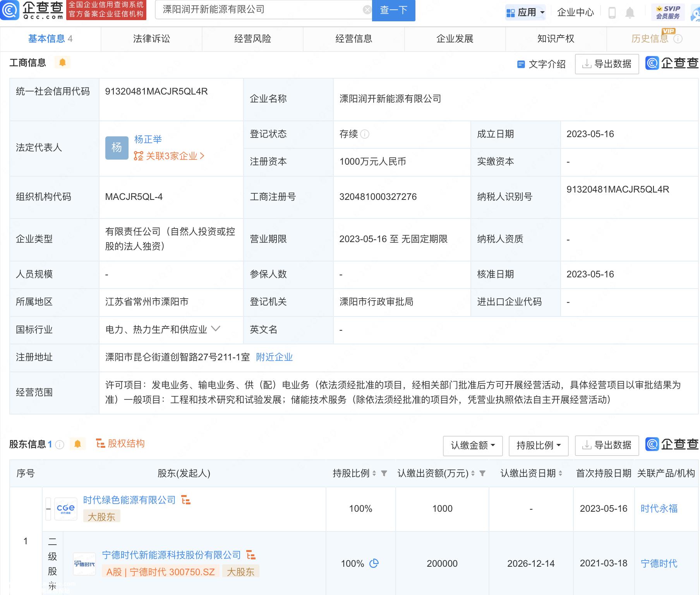Sort the 持股比例 column
The image size is (700, 595).
coord(374,473)
